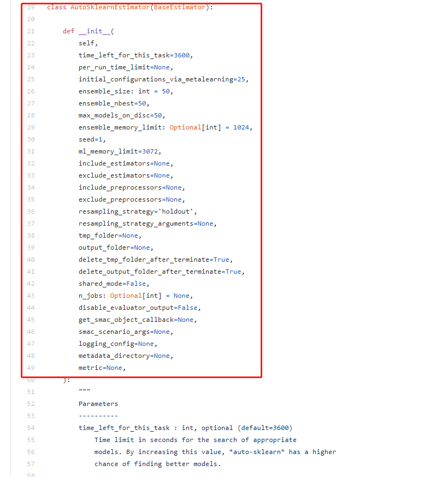The image size is (448, 477).
Task: Click include_estimators=None parameter
Action: (x=124, y=163)
